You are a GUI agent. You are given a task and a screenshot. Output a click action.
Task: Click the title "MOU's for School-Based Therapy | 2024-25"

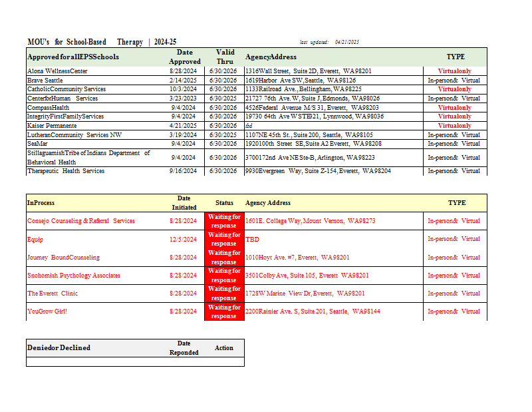click(x=102, y=42)
